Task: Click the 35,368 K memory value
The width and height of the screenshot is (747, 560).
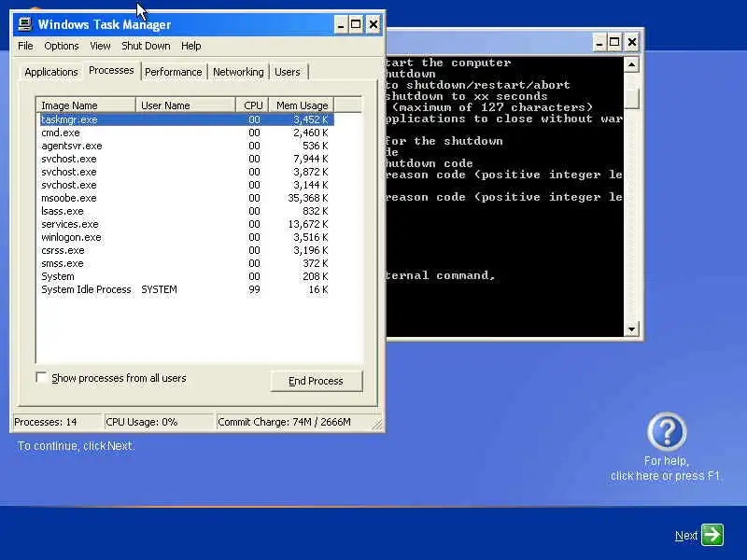Action: pos(308,198)
